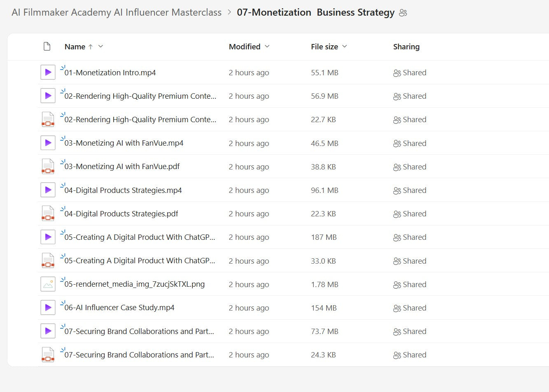
Task: Open 05-rendernet_media_img_7zucjSkTXL.png file
Action: point(134,284)
